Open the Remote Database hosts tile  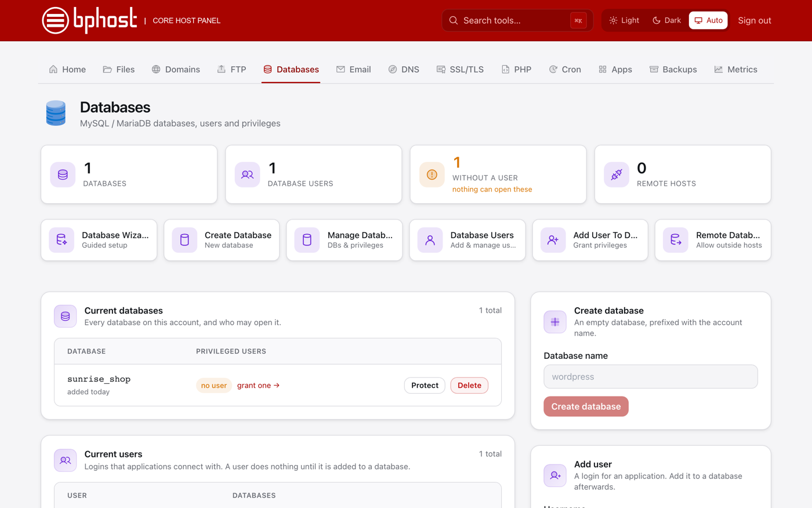pyautogui.click(x=713, y=240)
